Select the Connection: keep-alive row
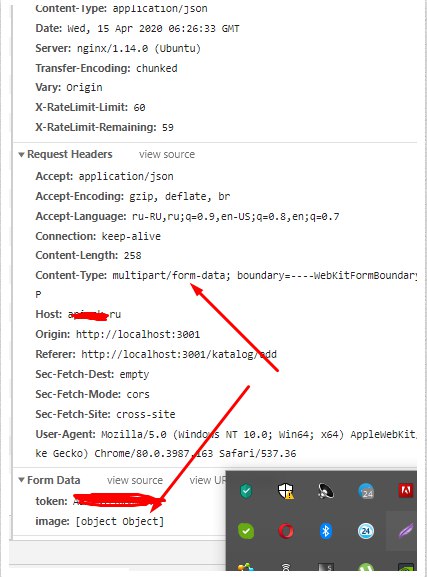Screen dimensions: 427x577 coord(98,236)
